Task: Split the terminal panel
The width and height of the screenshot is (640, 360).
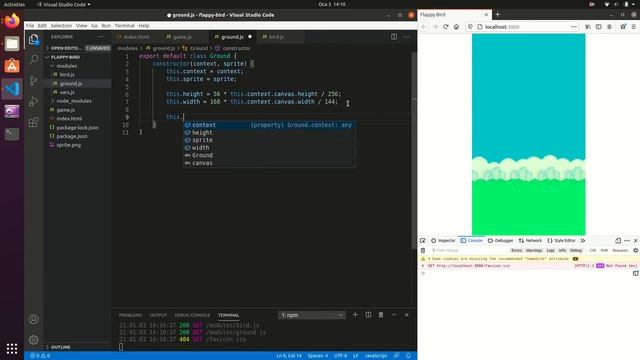Action: 368,315
